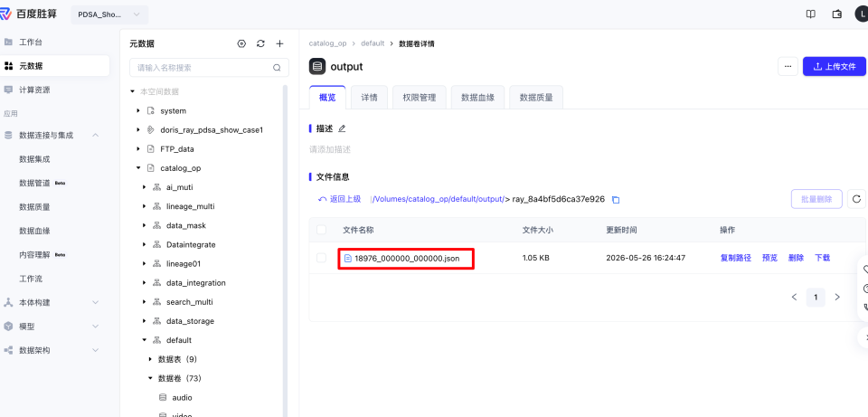Click the 计算资源 sidebar icon

coord(8,90)
